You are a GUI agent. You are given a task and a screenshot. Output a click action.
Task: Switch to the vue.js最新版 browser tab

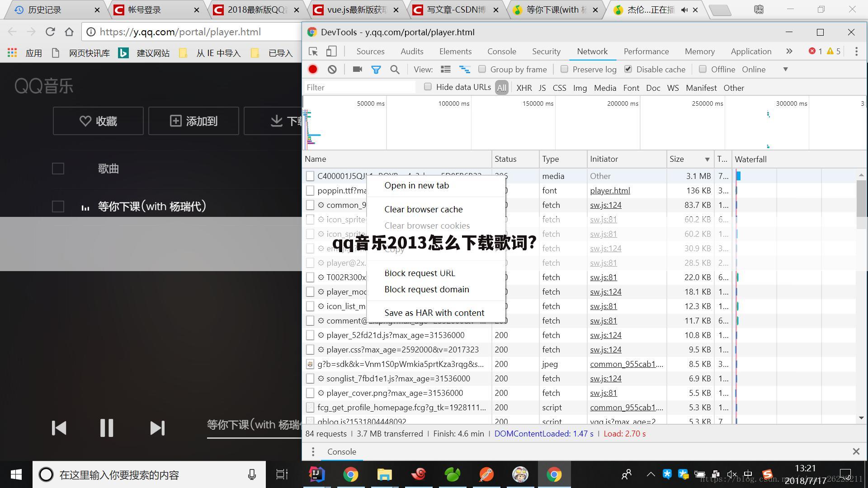coord(356,9)
